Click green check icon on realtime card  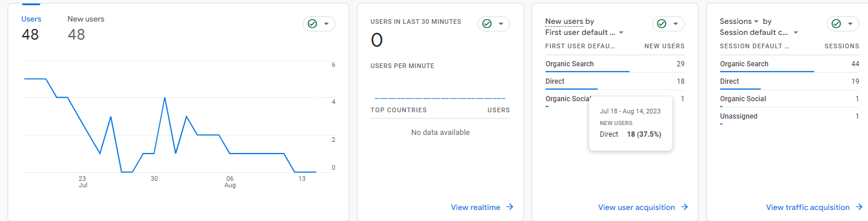pyautogui.click(x=487, y=24)
